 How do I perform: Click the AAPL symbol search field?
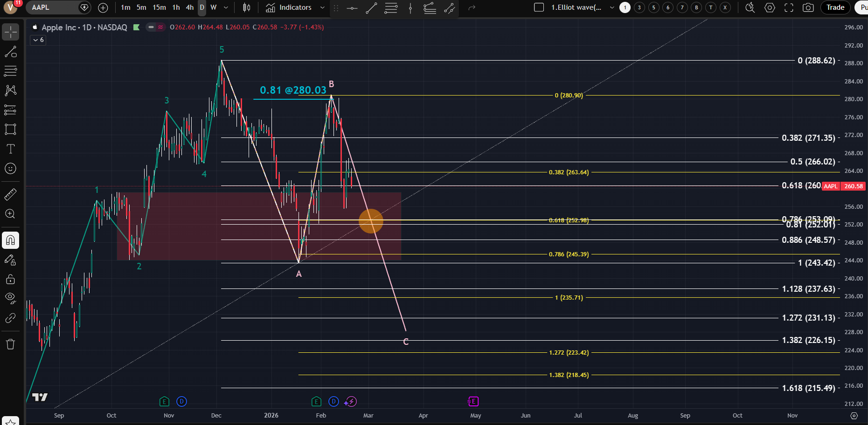[x=52, y=7]
